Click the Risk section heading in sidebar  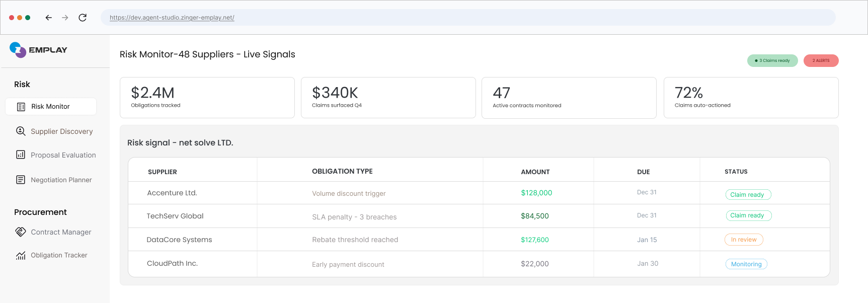point(22,85)
